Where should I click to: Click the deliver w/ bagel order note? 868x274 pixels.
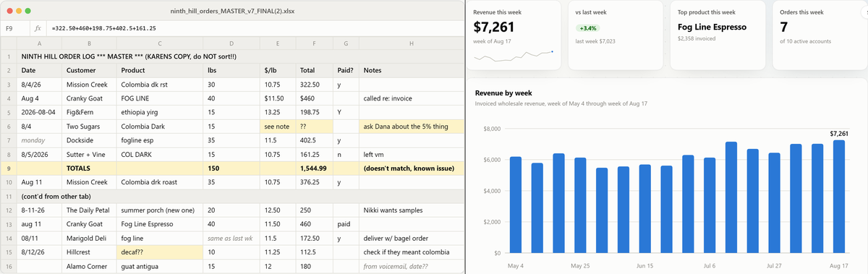pos(411,238)
